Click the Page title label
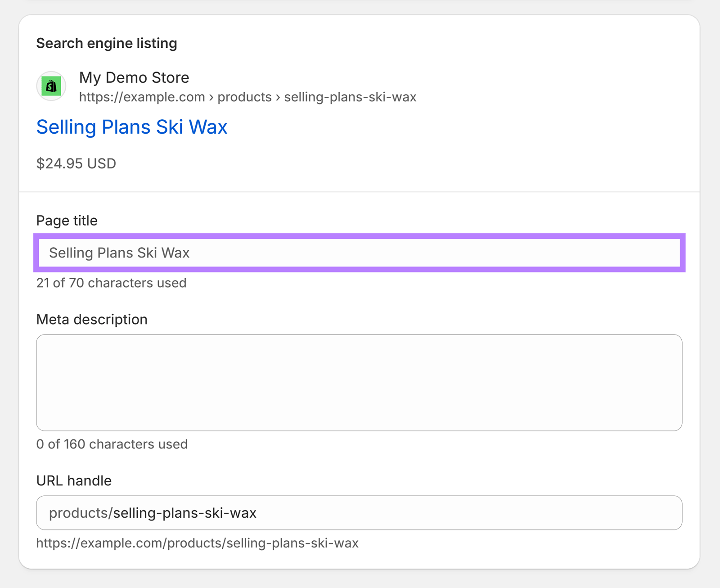 67,220
